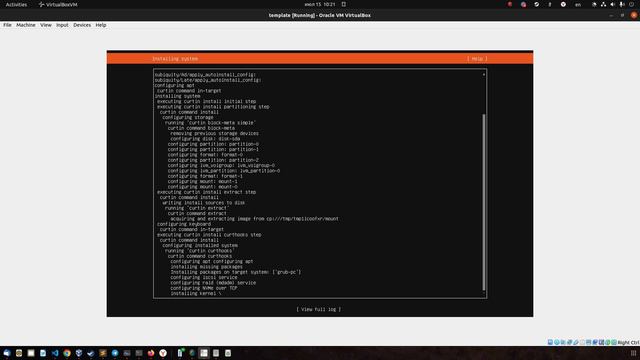
Task: Click the clock in the top bar
Action: (x=320, y=4)
